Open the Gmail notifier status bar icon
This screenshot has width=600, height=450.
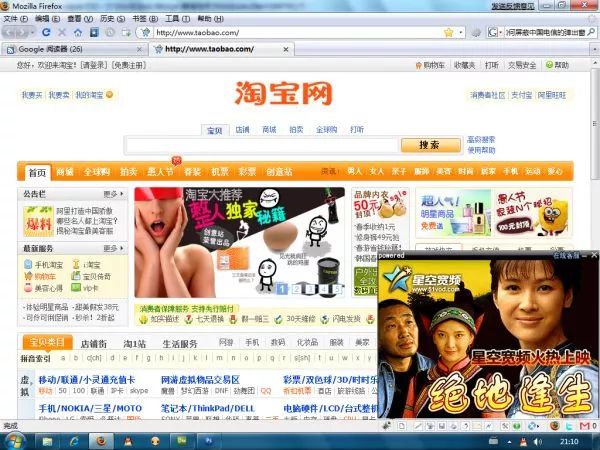click(584, 426)
